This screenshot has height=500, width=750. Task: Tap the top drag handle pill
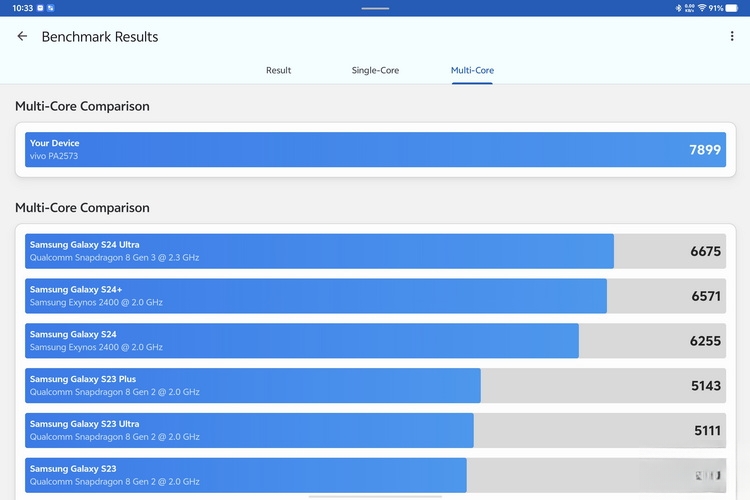pyautogui.click(x=375, y=8)
